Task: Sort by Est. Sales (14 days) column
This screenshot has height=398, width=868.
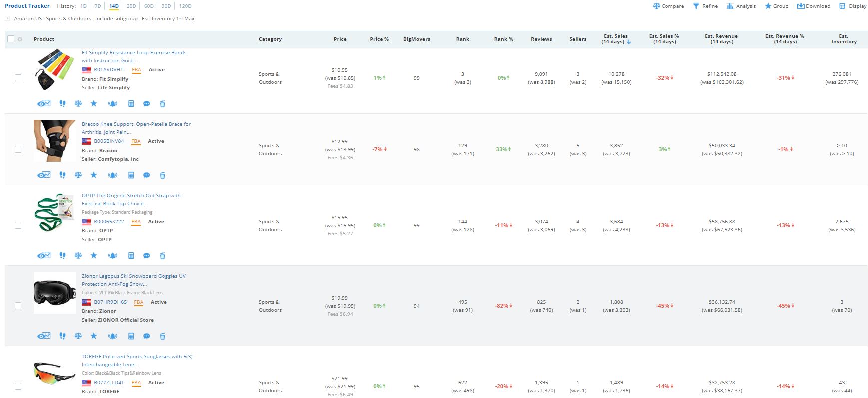Action: [616, 39]
